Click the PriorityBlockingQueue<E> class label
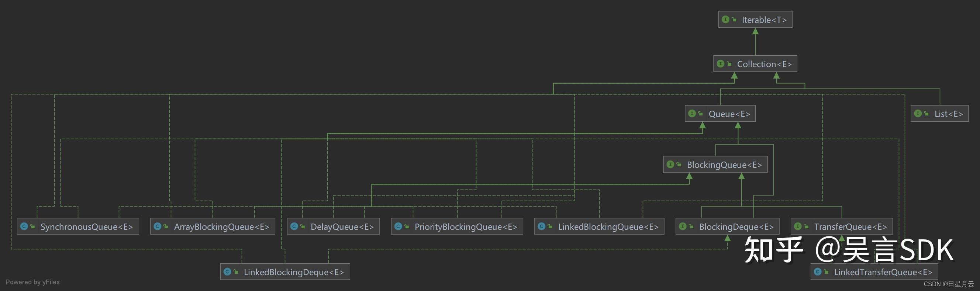 tap(466, 227)
